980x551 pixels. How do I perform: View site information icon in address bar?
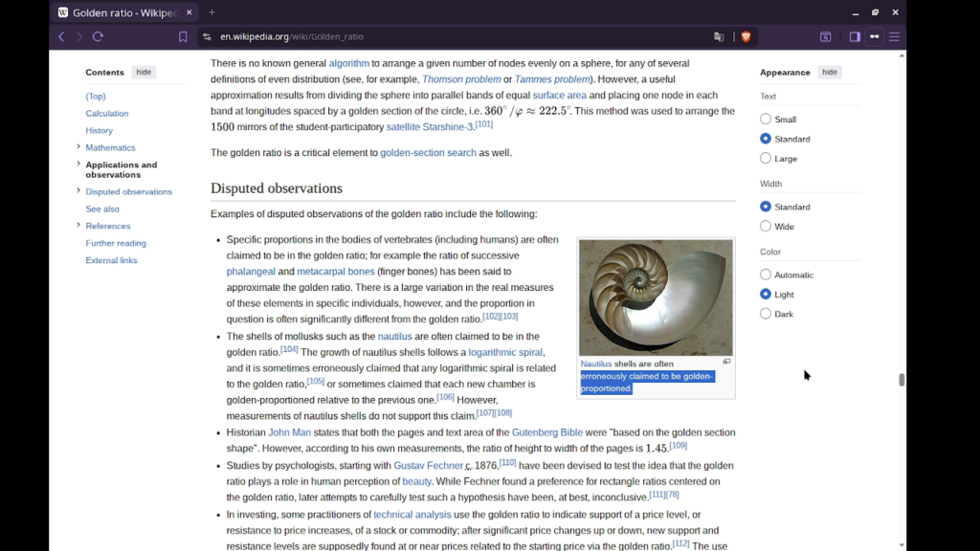[x=207, y=37]
